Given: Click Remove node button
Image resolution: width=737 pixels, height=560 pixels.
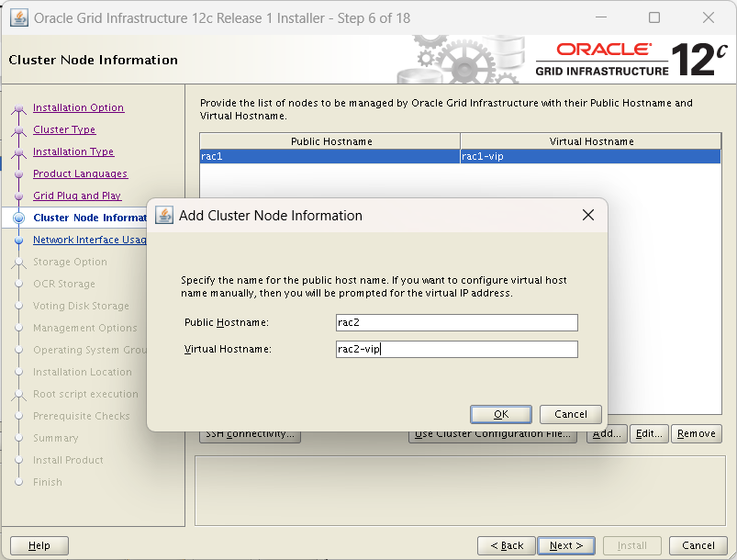Looking at the screenshot, I should [x=696, y=434].
